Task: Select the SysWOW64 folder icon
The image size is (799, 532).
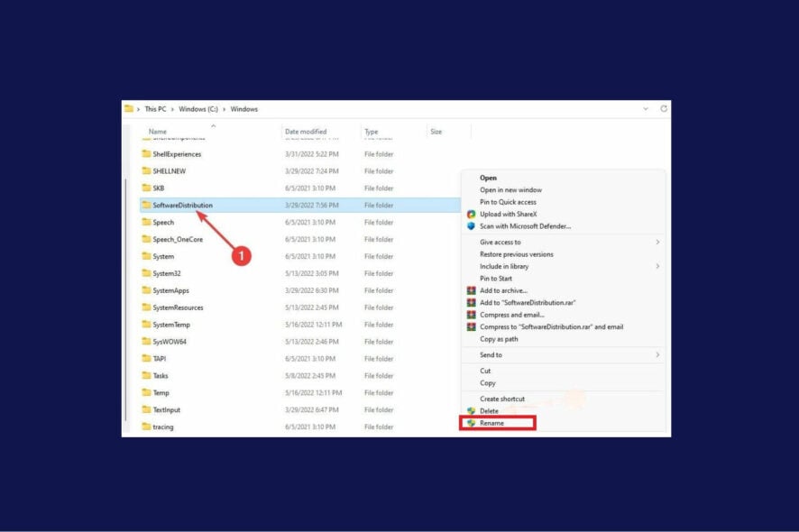Action: point(147,341)
